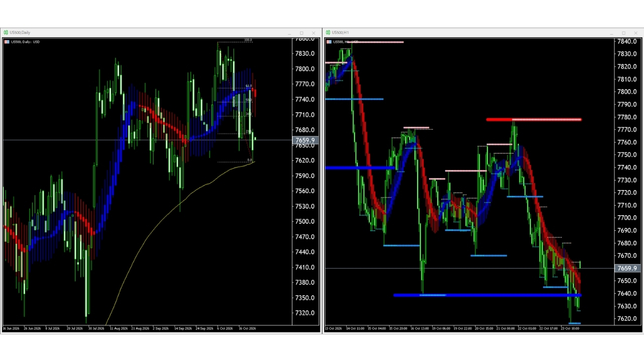Click the '16 Oct 13:00' label on H1 time axis
The image size is (644, 362).
[420, 329]
